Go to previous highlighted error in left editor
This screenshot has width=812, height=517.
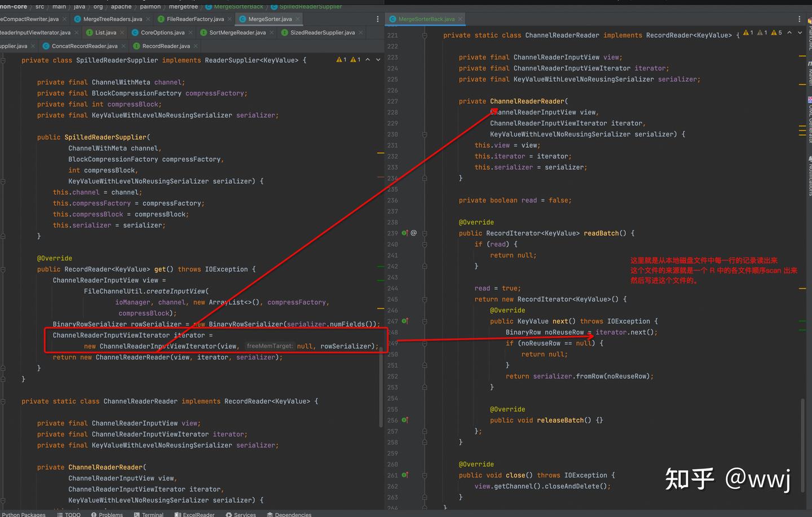click(368, 59)
